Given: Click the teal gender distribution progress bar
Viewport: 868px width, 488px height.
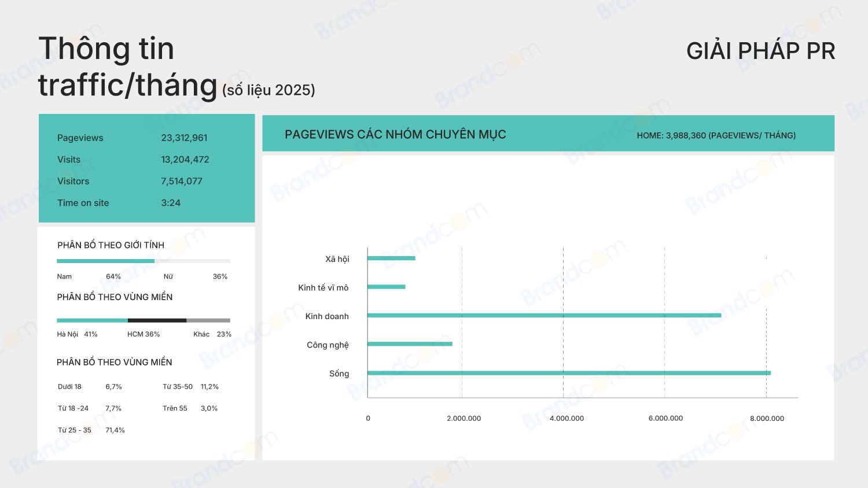Looking at the screenshot, I should (x=105, y=261).
